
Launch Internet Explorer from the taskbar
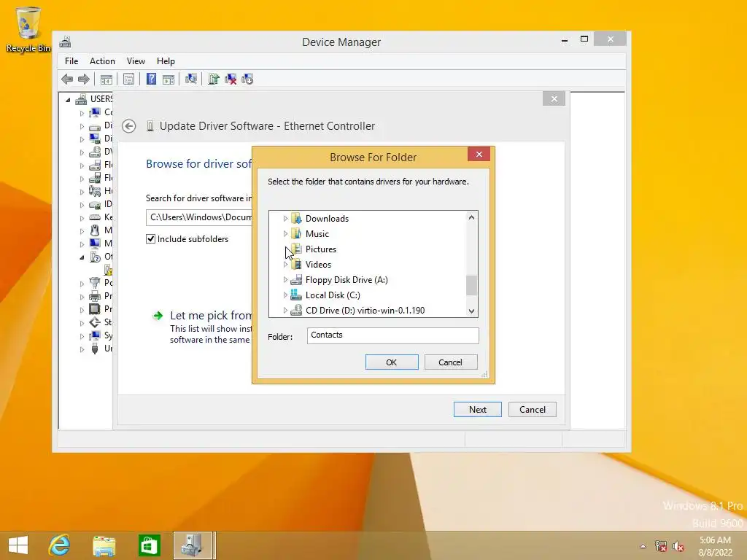point(60,545)
